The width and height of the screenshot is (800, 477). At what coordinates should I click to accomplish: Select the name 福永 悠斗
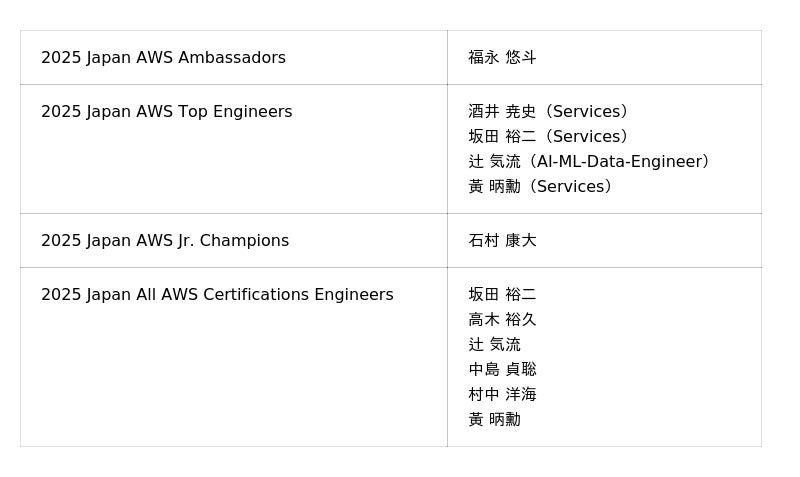pos(502,58)
